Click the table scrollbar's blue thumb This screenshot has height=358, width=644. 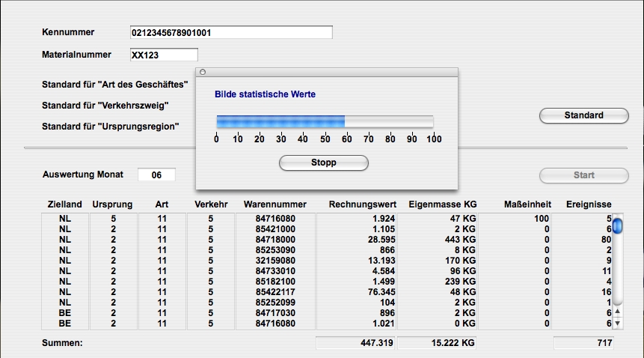[x=619, y=225]
